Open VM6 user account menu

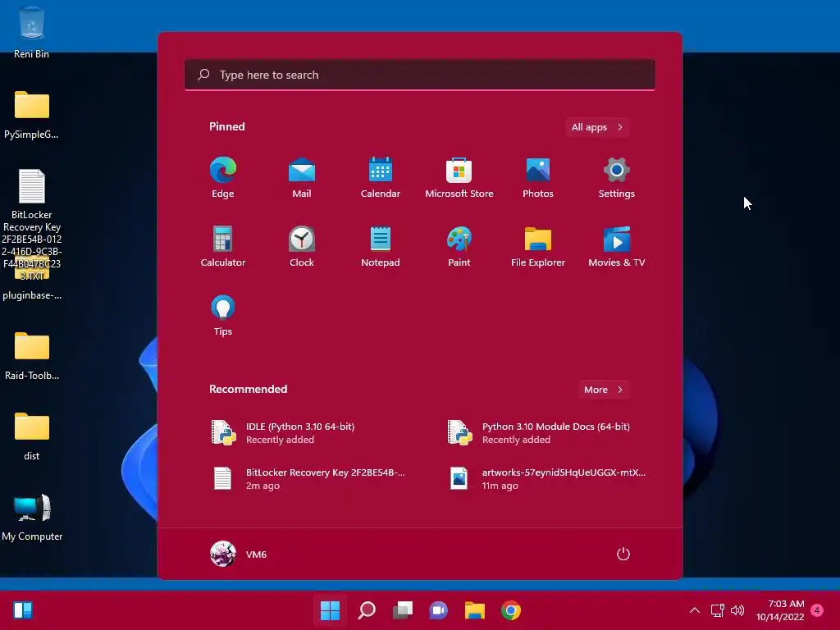(x=239, y=554)
